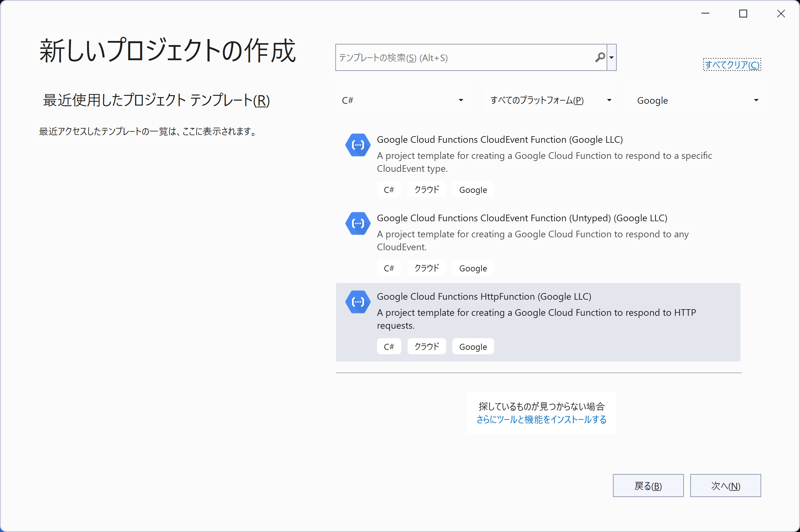Click the 'respond to HTTP requests' description
Screen dimensions: 800x532
[536, 319]
